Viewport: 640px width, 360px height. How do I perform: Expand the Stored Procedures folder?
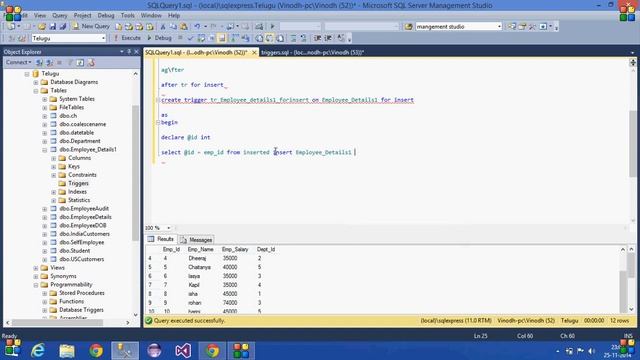pyautogui.click(x=45, y=293)
